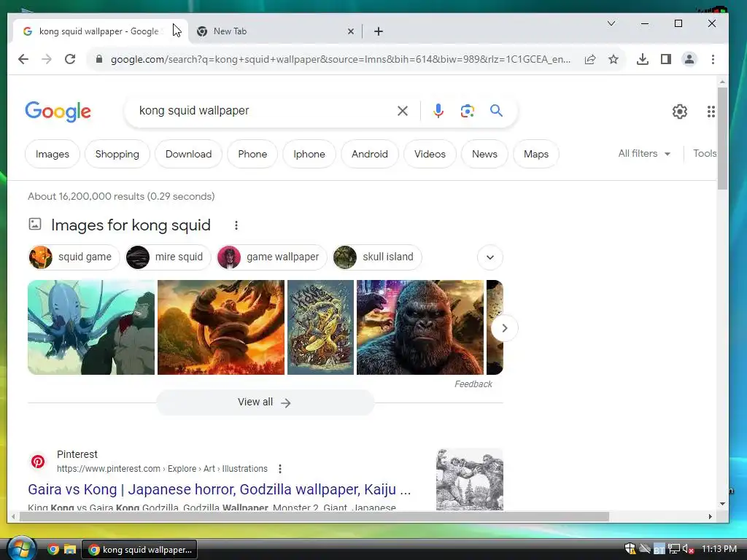
Task: Click the horizontal scrollbar thumb
Action: click(x=314, y=517)
